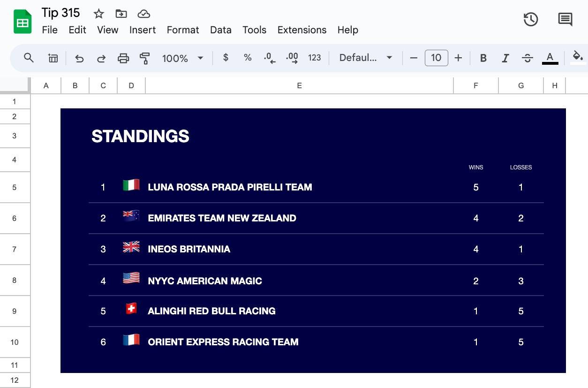Image resolution: width=588 pixels, height=388 pixels.
Task: Toggle italic formatting
Action: (505, 58)
